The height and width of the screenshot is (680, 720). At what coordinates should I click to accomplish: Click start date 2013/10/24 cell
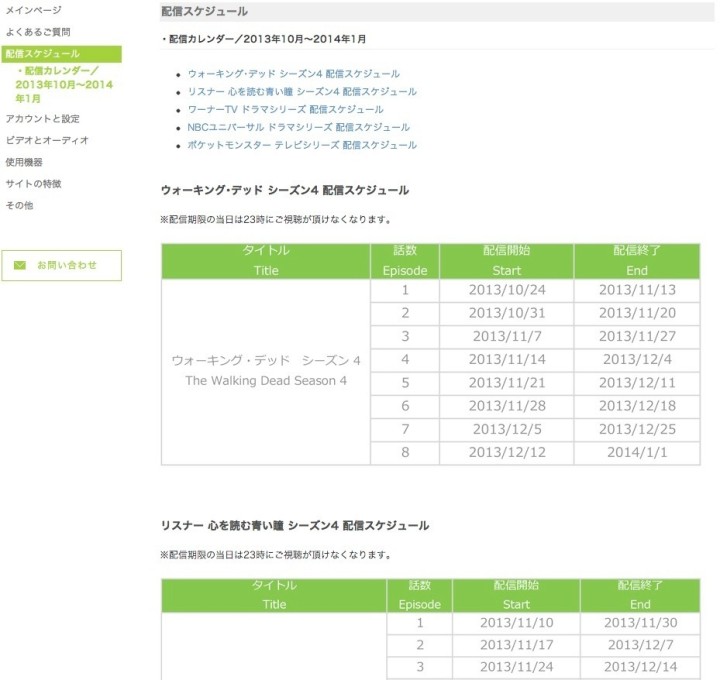(x=507, y=290)
